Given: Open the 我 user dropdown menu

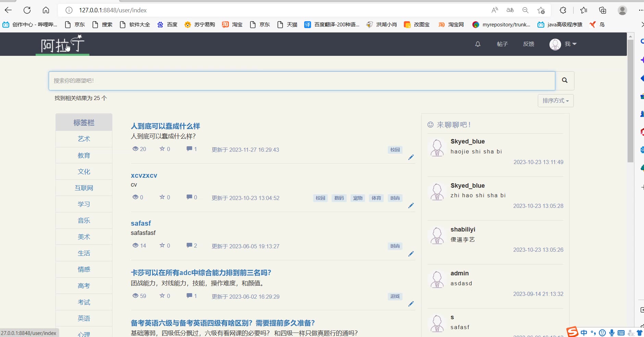Looking at the screenshot, I should (x=570, y=44).
